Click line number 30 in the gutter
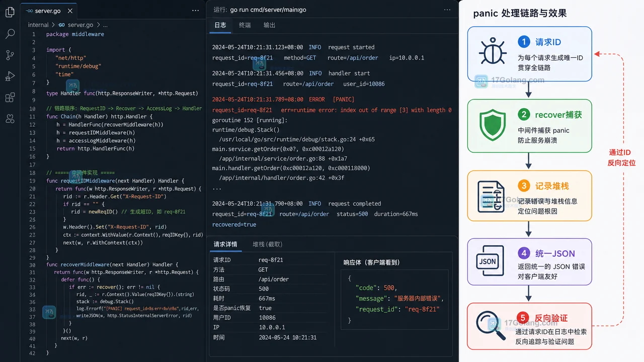The image size is (644, 362). (32, 264)
